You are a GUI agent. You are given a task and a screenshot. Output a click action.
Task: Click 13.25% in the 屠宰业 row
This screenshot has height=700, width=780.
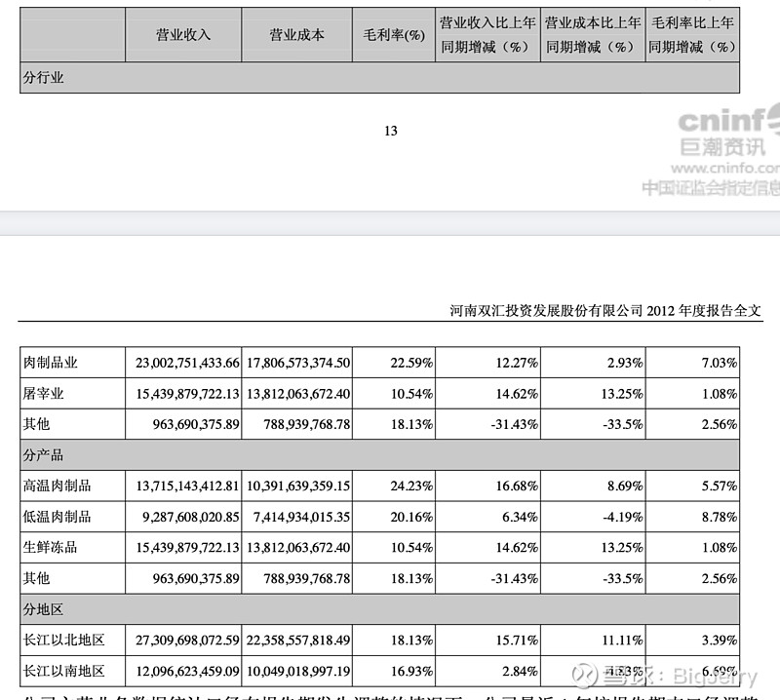(x=622, y=394)
